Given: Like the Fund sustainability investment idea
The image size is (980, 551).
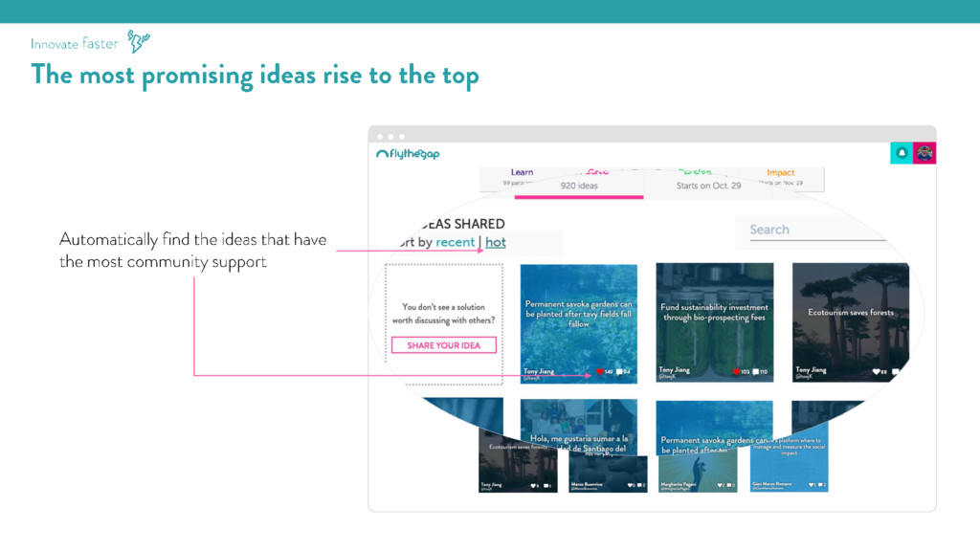Looking at the screenshot, I should [x=736, y=372].
